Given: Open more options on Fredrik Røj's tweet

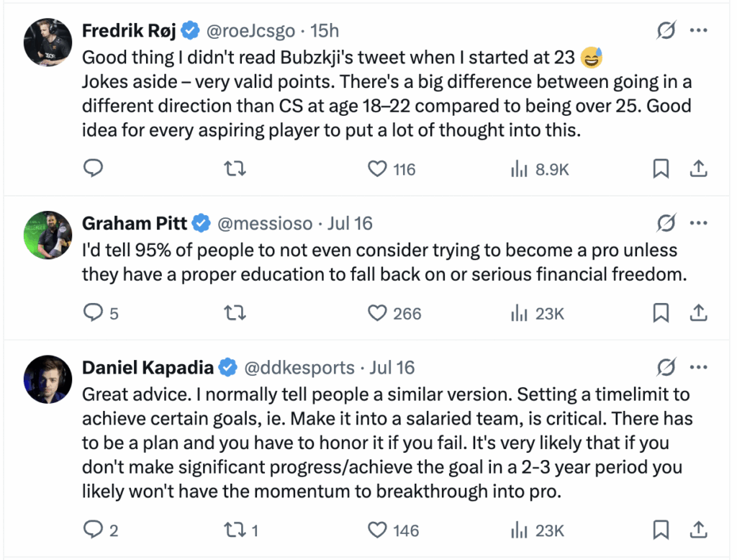Looking at the screenshot, I should pyautogui.click(x=698, y=30).
